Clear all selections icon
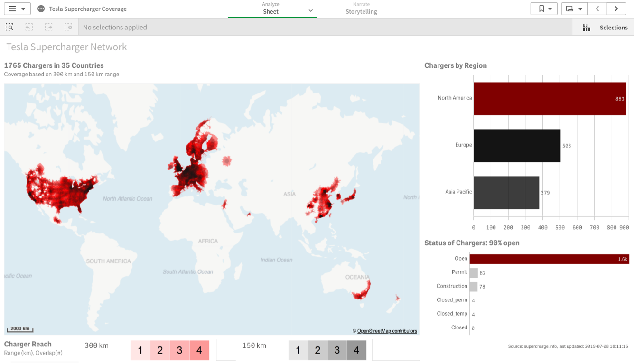The width and height of the screenshot is (634, 364). [x=68, y=27]
